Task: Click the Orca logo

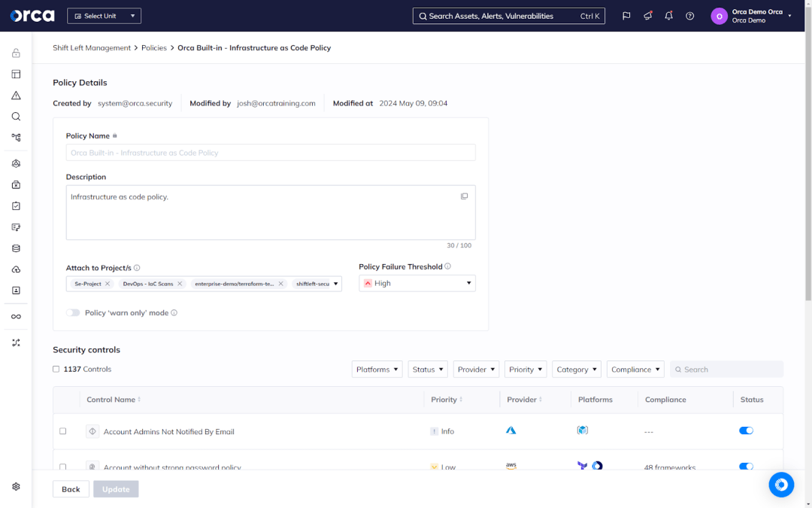Action: click(x=32, y=16)
